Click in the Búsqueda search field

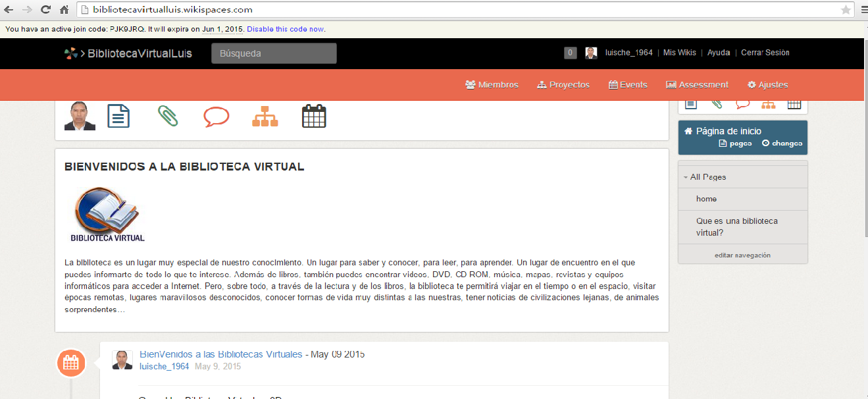coord(274,53)
